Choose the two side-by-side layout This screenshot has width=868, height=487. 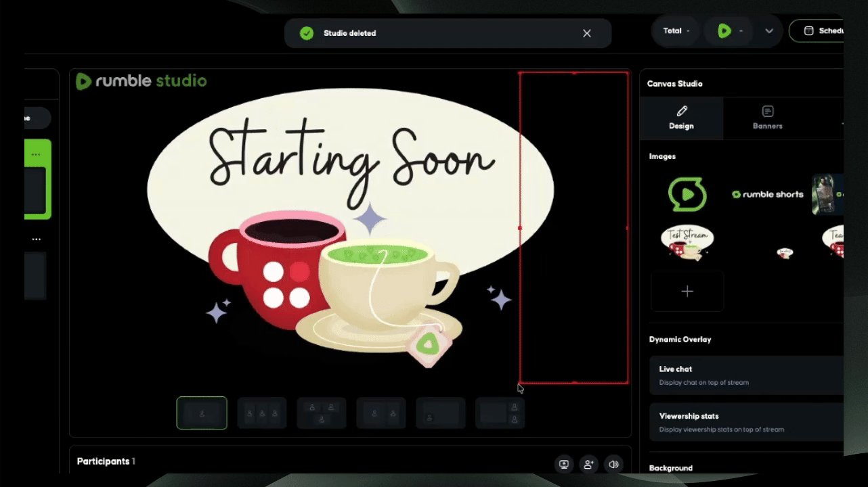pos(381,413)
